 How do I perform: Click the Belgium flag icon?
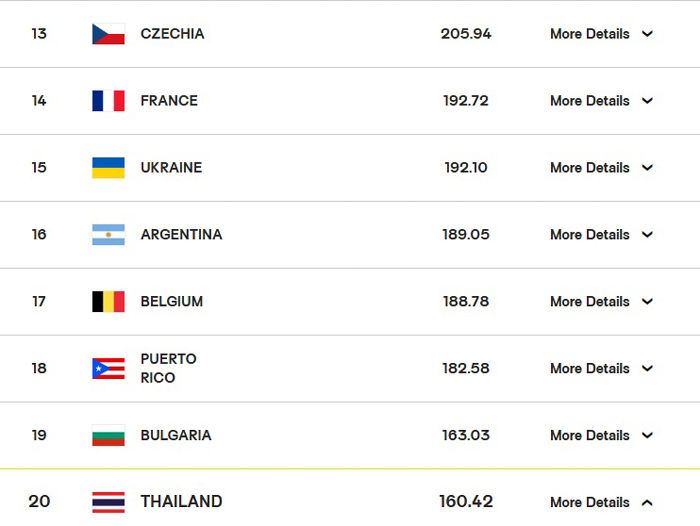[x=108, y=302]
